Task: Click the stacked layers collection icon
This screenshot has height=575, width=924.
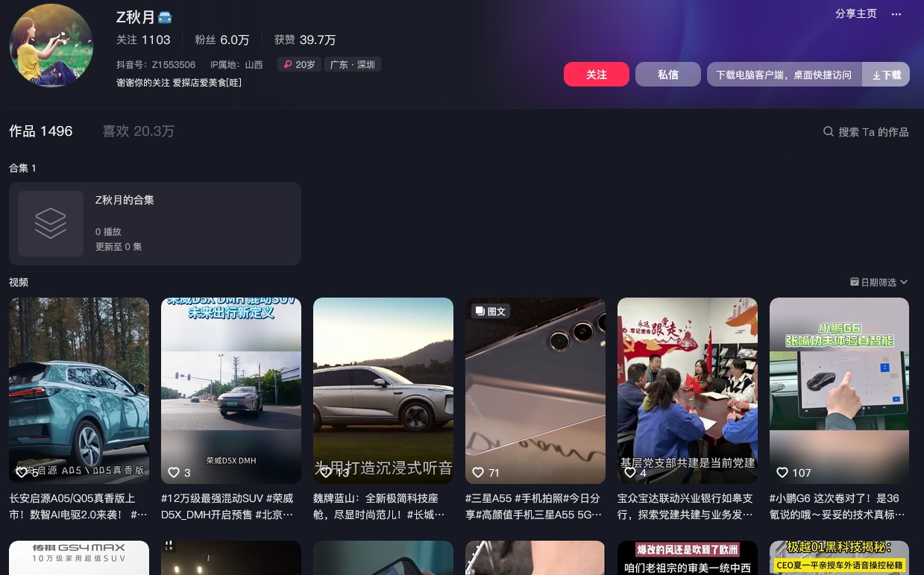Action: 51,224
